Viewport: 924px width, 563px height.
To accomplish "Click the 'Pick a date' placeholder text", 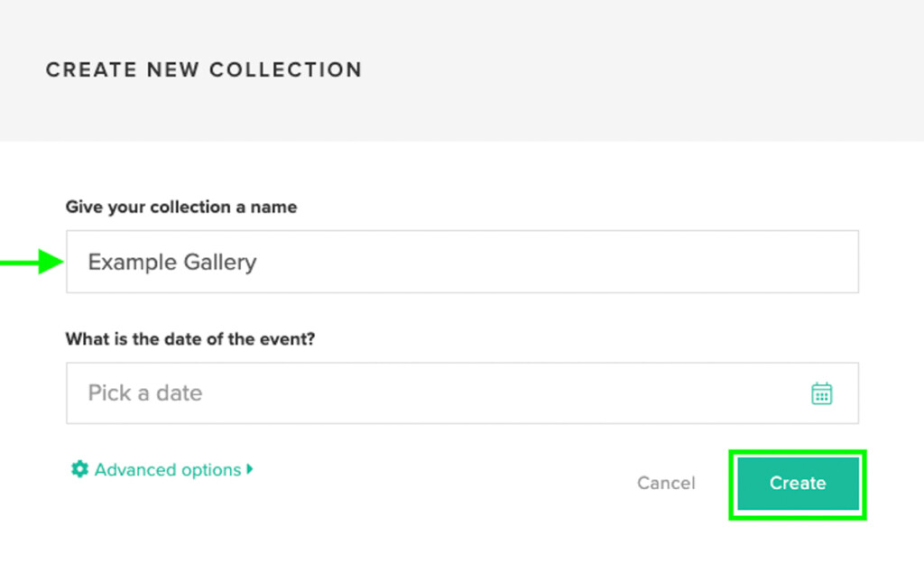I will pyautogui.click(x=145, y=392).
